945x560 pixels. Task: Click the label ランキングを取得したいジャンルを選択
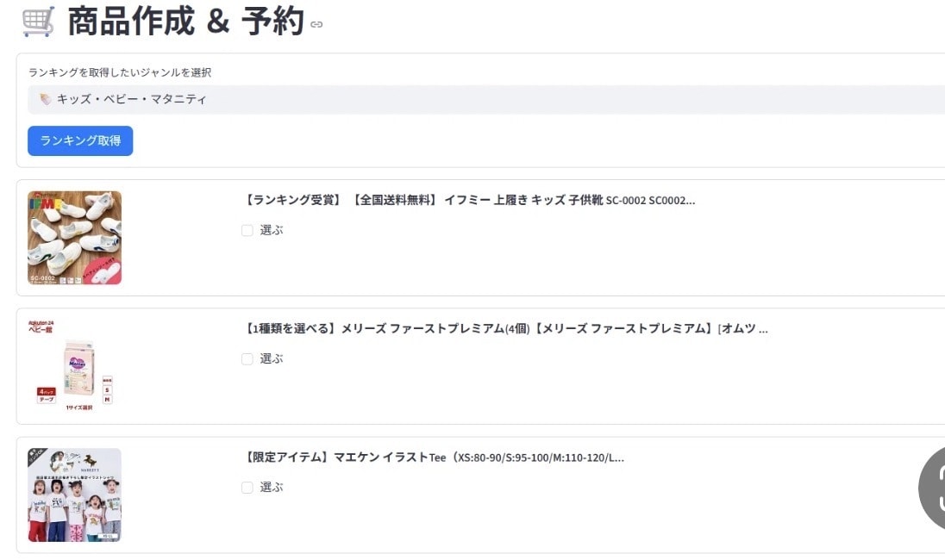(x=120, y=72)
